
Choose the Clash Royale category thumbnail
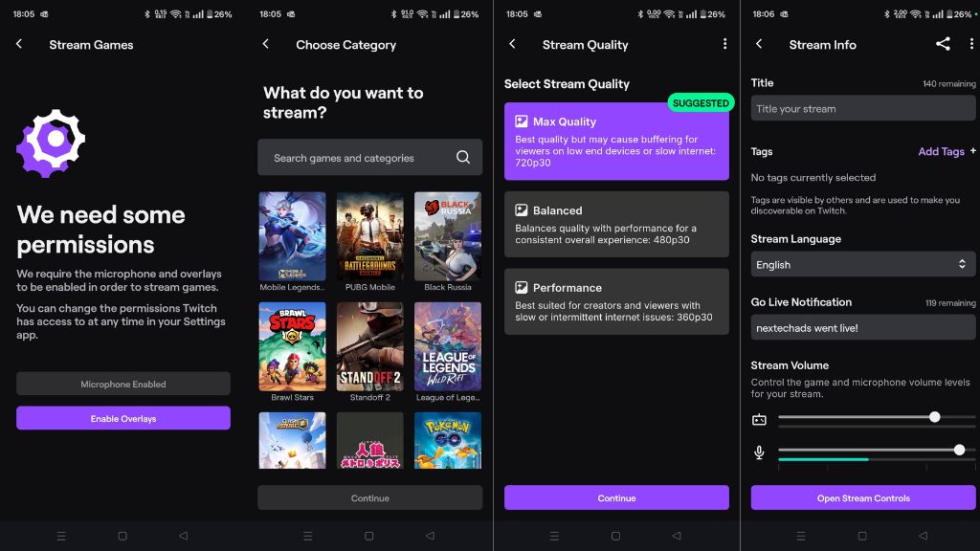tap(293, 440)
